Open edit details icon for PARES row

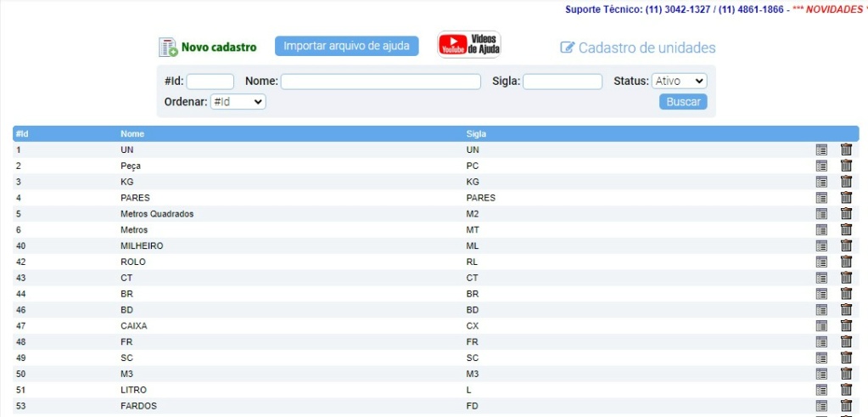point(821,198)
